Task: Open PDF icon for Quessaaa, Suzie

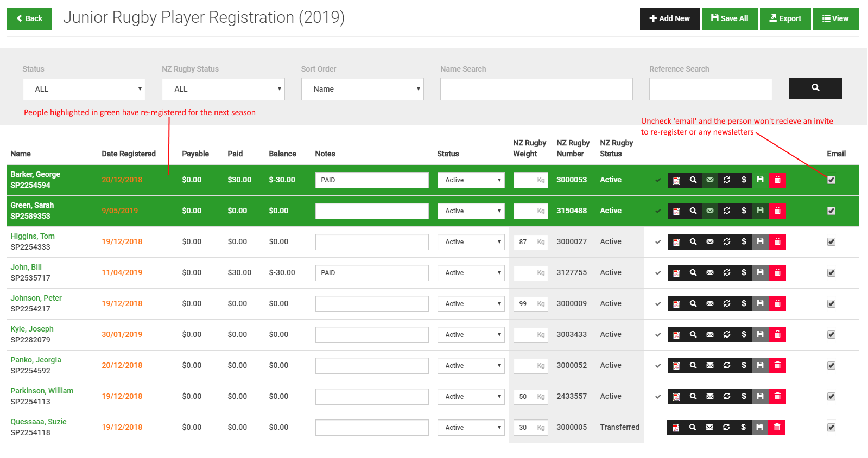Action: [675, 428]
